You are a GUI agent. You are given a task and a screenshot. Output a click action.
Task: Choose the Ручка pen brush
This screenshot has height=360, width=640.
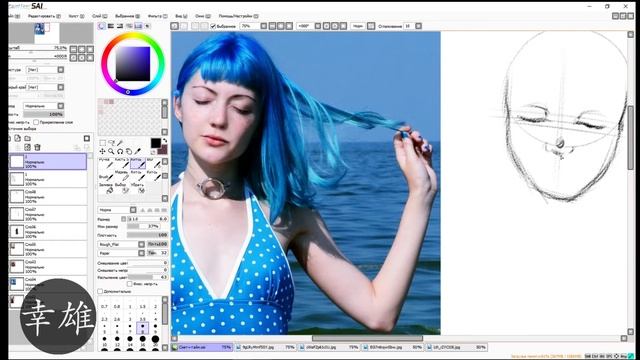106,163
